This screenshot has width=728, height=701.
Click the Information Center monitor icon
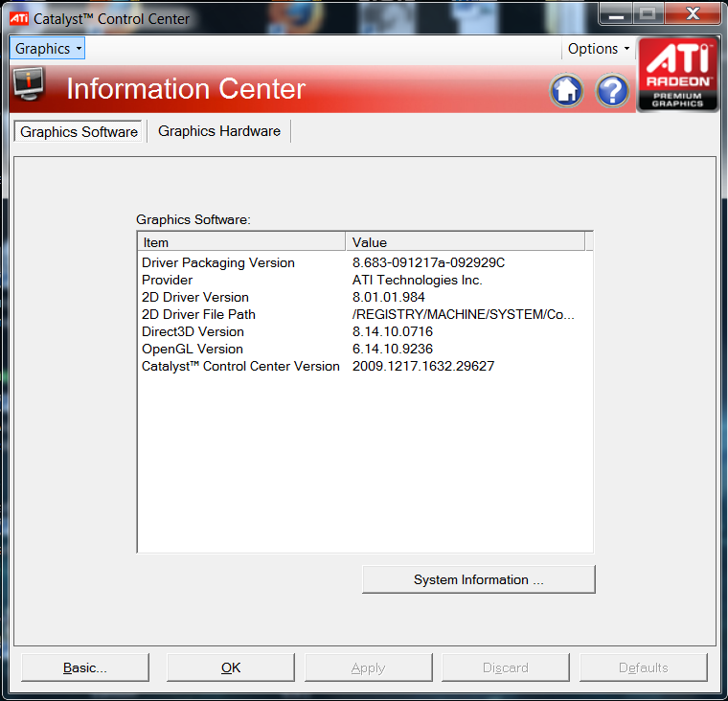coord(29,83)
